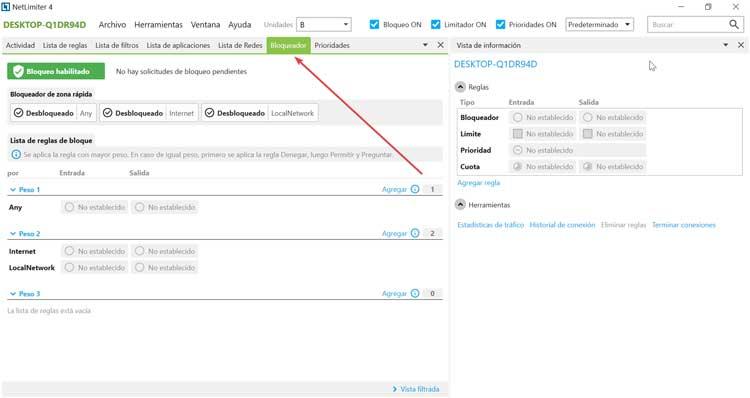
Task: Toggle the Desbloqueado LocalNetwork quick zone blocker
Action: click(260, 113)
